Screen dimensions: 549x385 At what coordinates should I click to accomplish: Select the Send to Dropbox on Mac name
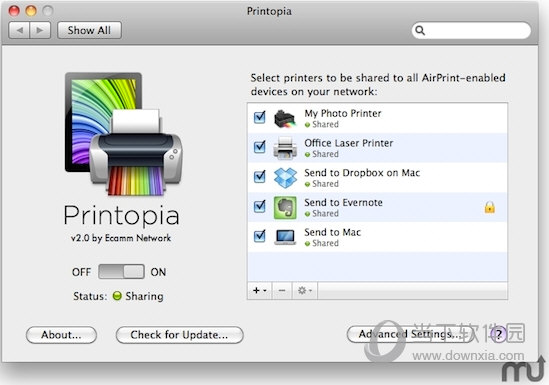point(362,173)
